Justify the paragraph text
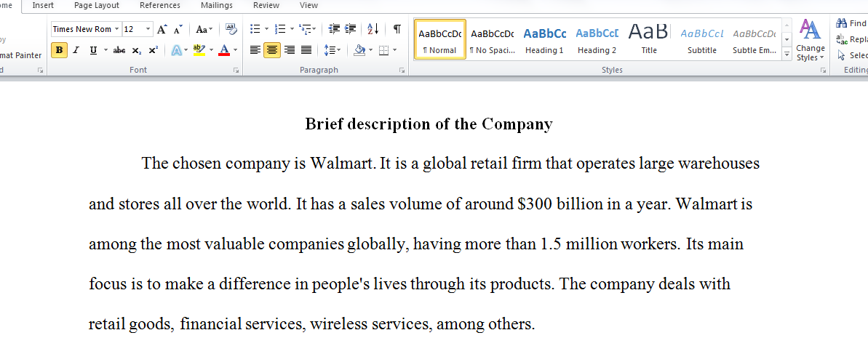Image resolution: width=868 pixels, height=346 pixels. pos(306,50)
